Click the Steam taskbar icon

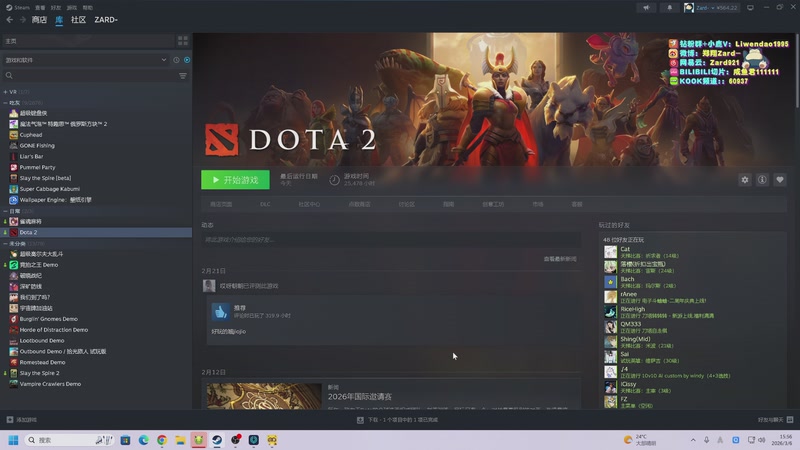217,440
